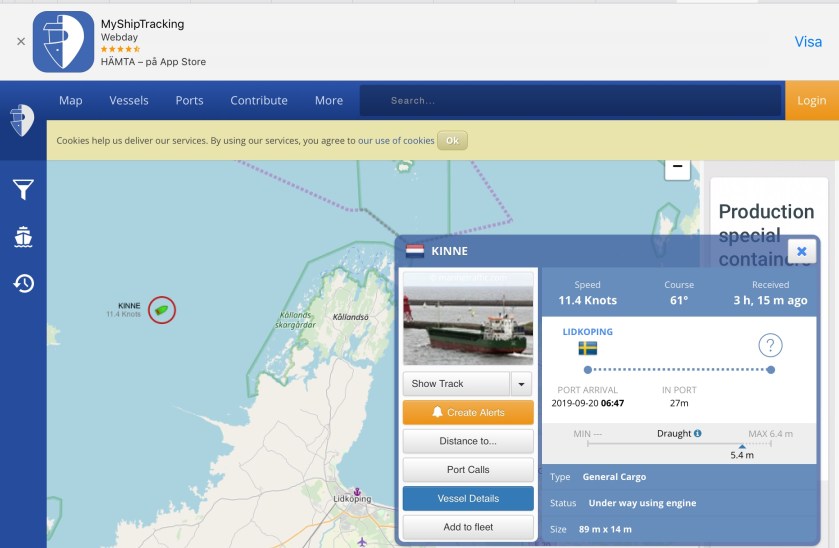Dismiss the app store banner

pos(20,42)
